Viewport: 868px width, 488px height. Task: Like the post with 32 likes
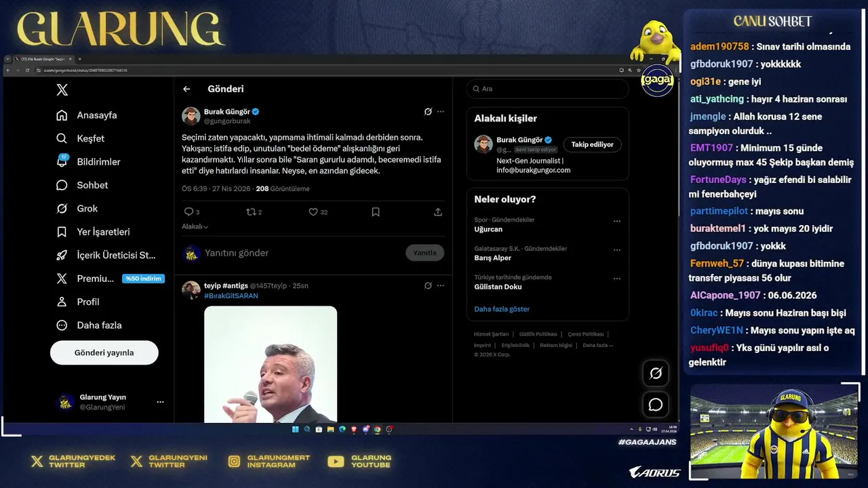point(317,212)
